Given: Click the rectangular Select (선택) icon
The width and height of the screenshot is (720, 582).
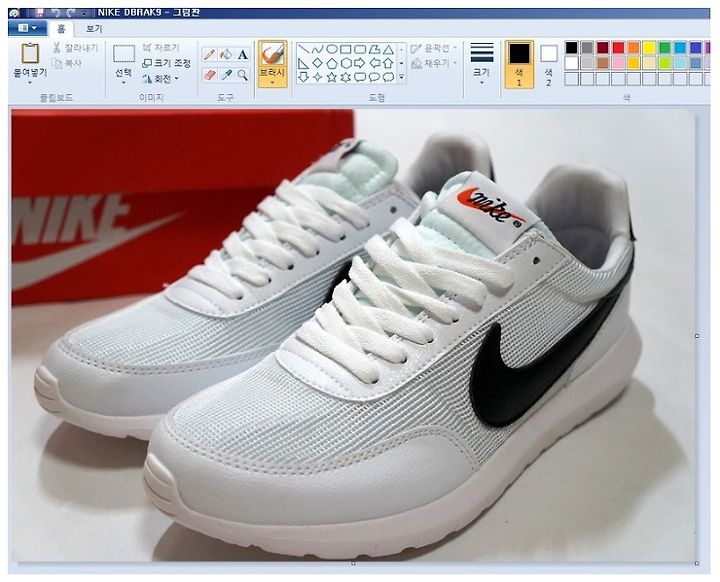Looking at the screenshot, I should [124, 54].
